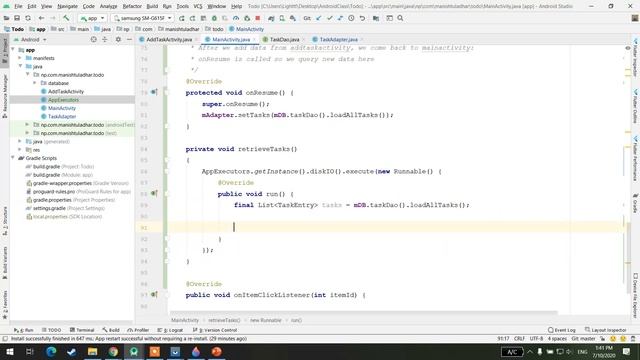The width and height of the screenshot is (640, 360).
Task: Open the Run tool window button
Action: tap(24, 330)
